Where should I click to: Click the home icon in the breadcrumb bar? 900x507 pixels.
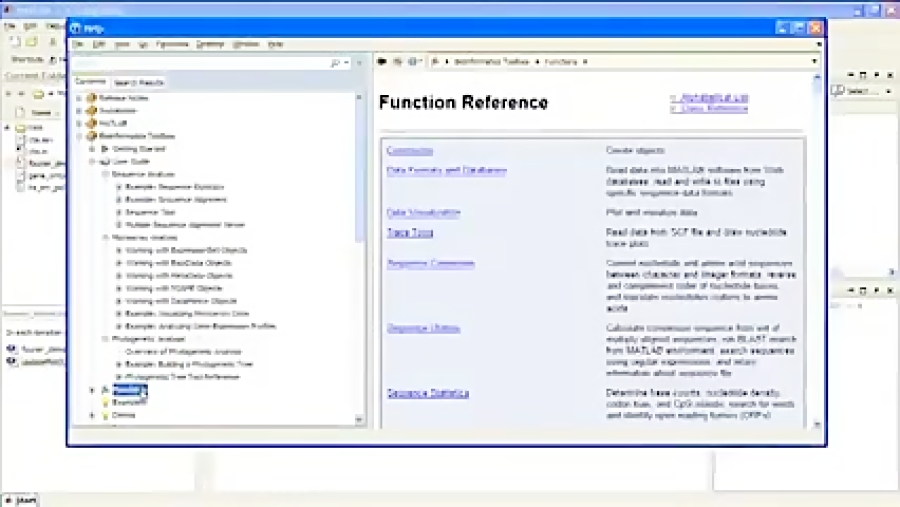(x=436, y=61)
